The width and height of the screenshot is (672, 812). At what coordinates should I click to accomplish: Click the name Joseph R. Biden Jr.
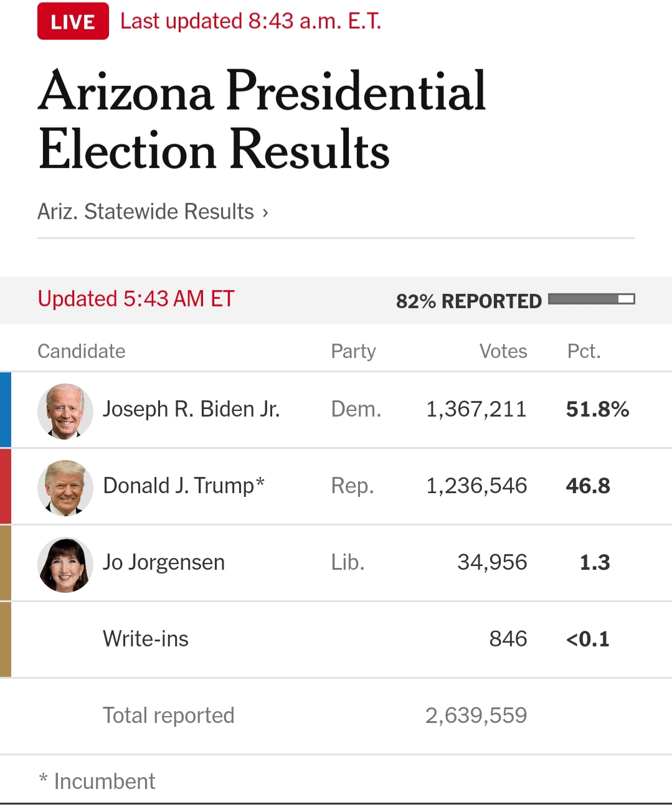[191, 409]
